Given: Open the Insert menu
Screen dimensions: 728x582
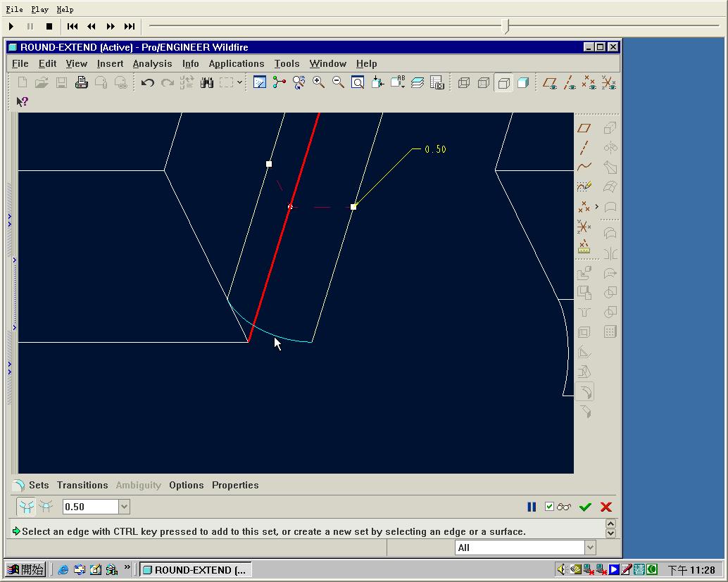Looking at the screenshot, I should (110, 63).
